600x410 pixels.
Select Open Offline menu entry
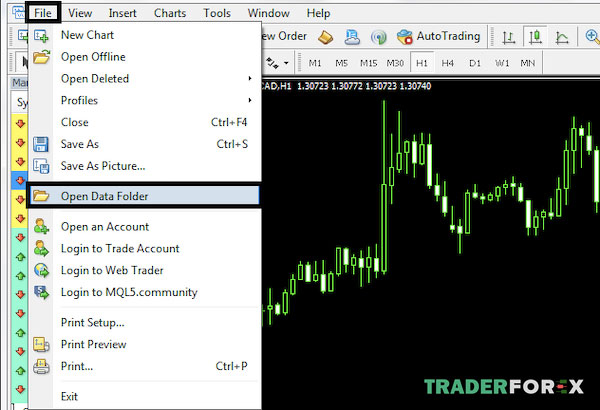coord(145,57)
